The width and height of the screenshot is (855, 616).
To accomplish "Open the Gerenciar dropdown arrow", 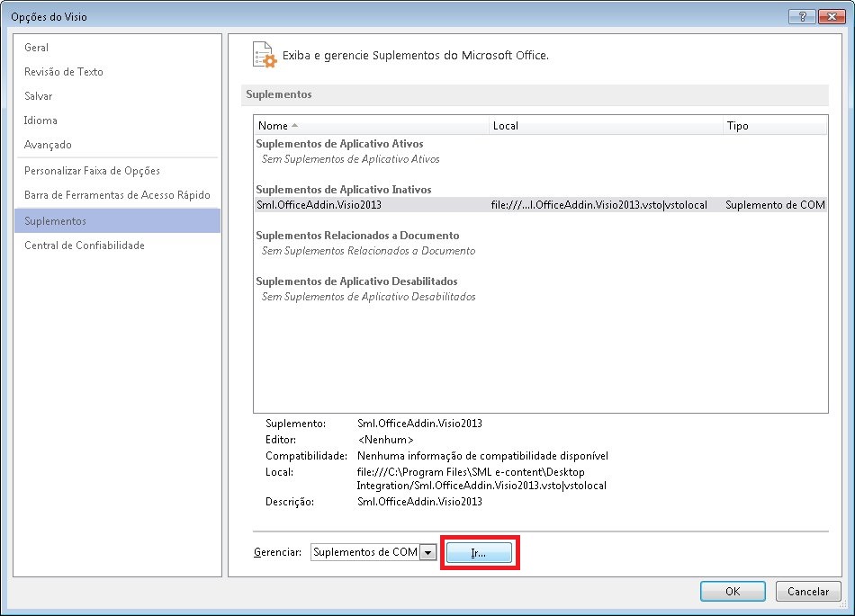I will 427,551.
